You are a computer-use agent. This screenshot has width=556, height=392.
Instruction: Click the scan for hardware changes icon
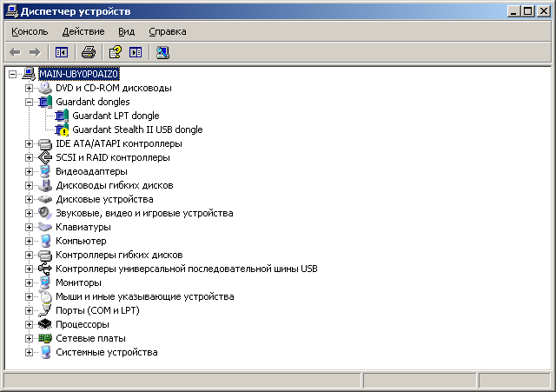coord(162,52)
